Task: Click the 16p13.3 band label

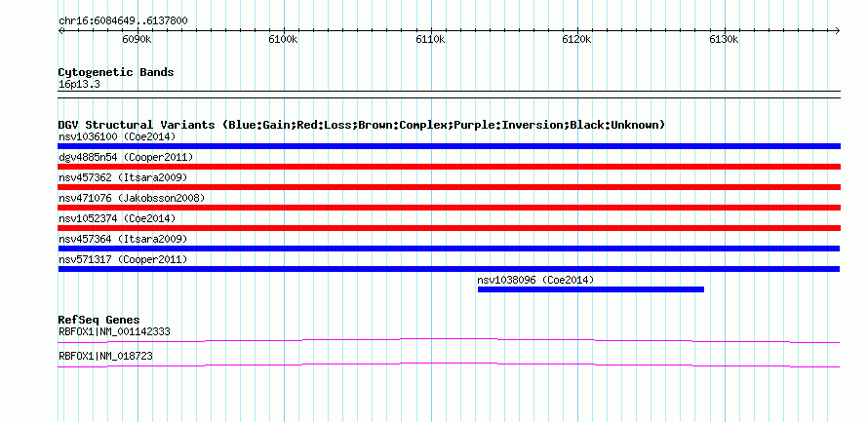Action: click(79, 85)
